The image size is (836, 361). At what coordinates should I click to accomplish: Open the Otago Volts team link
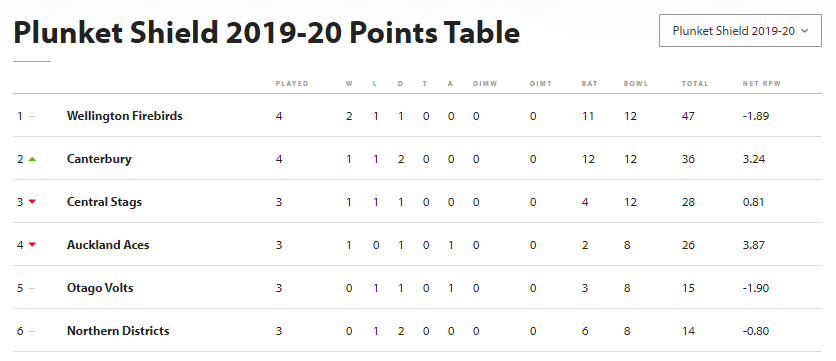tap(100, 288)
